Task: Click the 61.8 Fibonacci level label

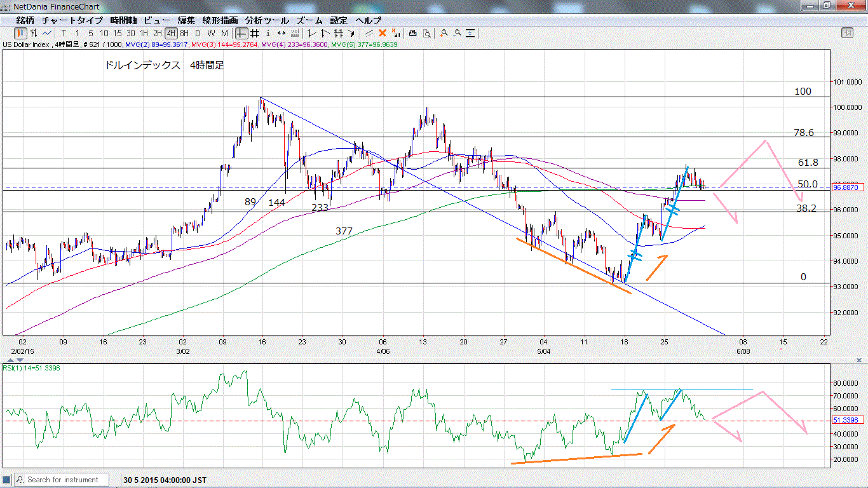Action: click(808, 163)
